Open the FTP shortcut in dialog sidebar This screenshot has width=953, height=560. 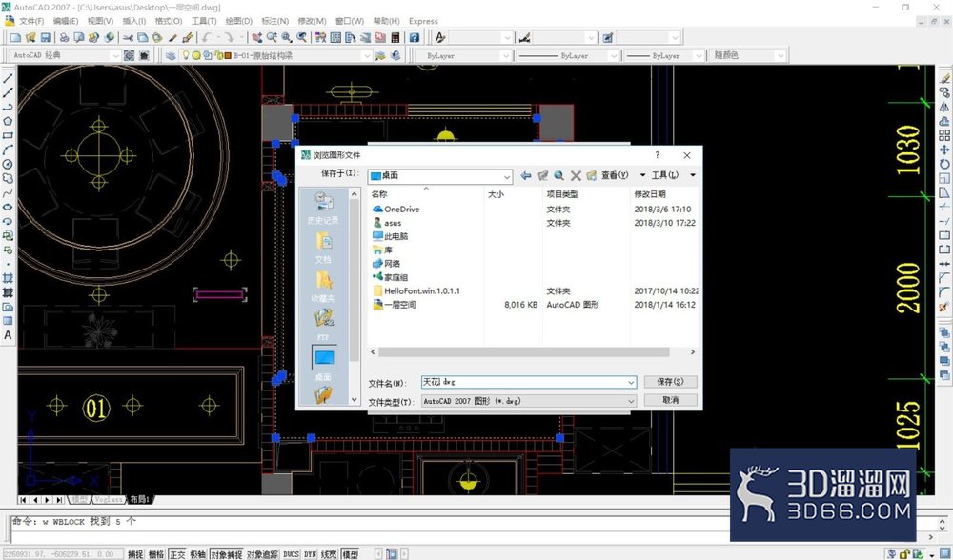click(x=323, y=325)
